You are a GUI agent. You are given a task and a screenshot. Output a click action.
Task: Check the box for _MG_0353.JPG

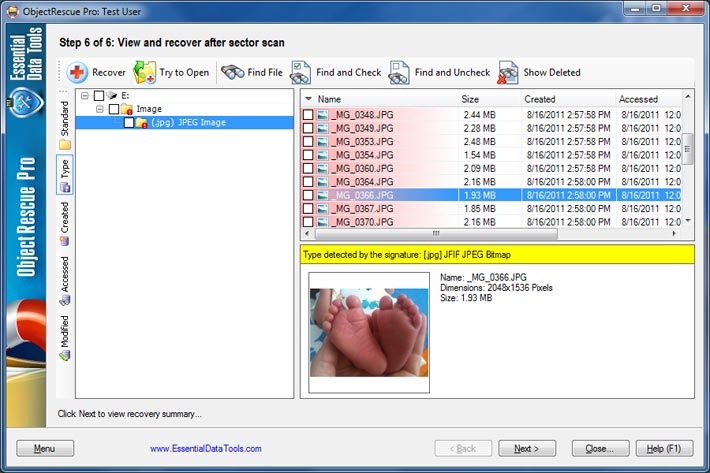click(x=308, y=142)
